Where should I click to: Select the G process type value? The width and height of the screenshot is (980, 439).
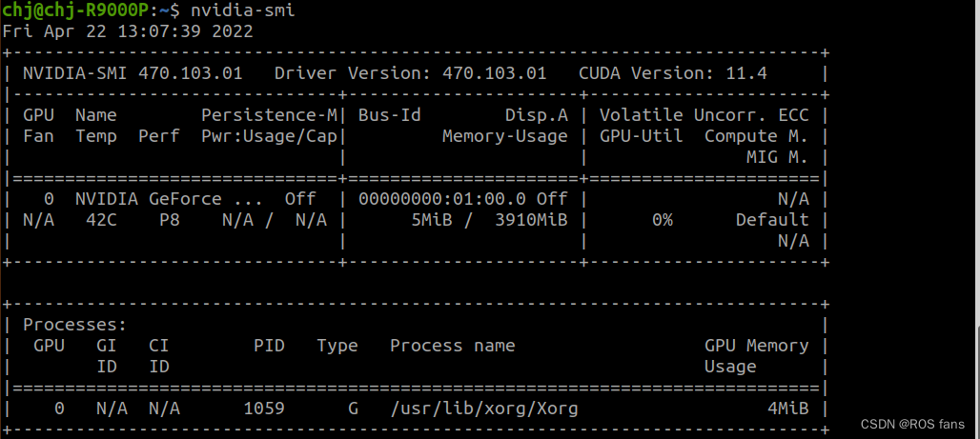[x=353, y=409]
